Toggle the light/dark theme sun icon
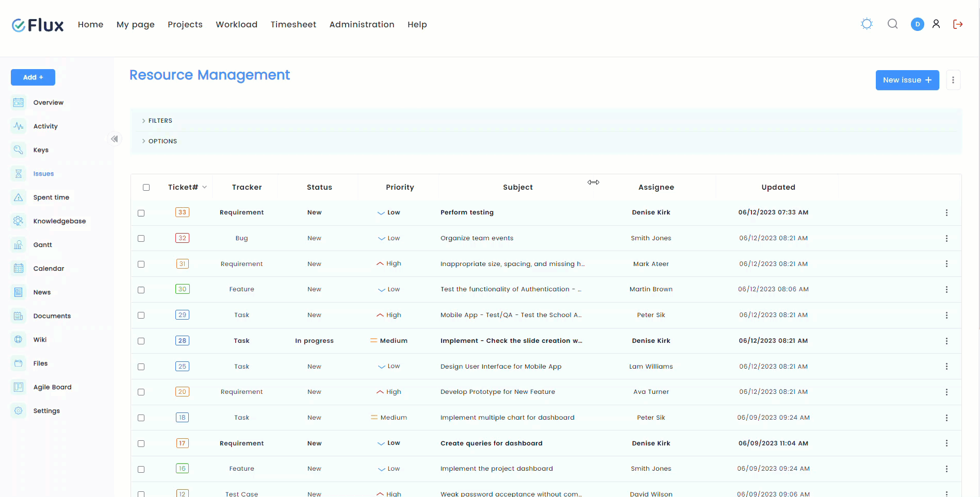Screen dimensions: 980x497 [x=867, y=24]
